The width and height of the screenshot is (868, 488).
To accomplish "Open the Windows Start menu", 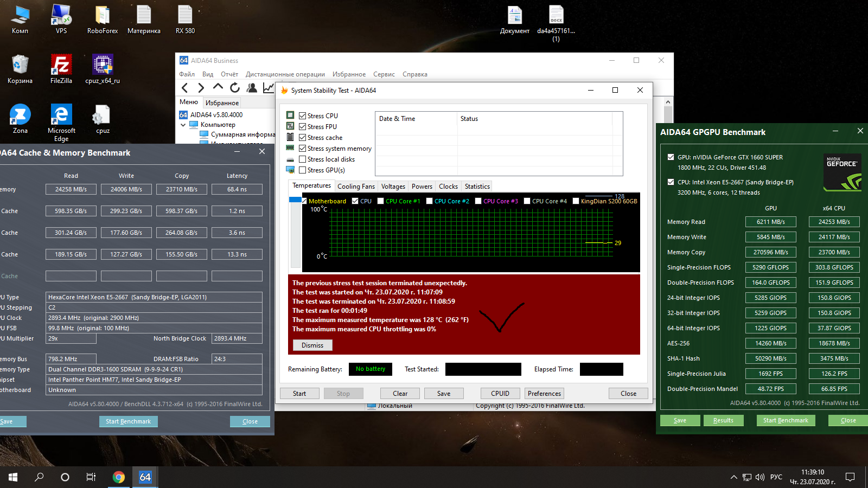I will pos(13,477).
